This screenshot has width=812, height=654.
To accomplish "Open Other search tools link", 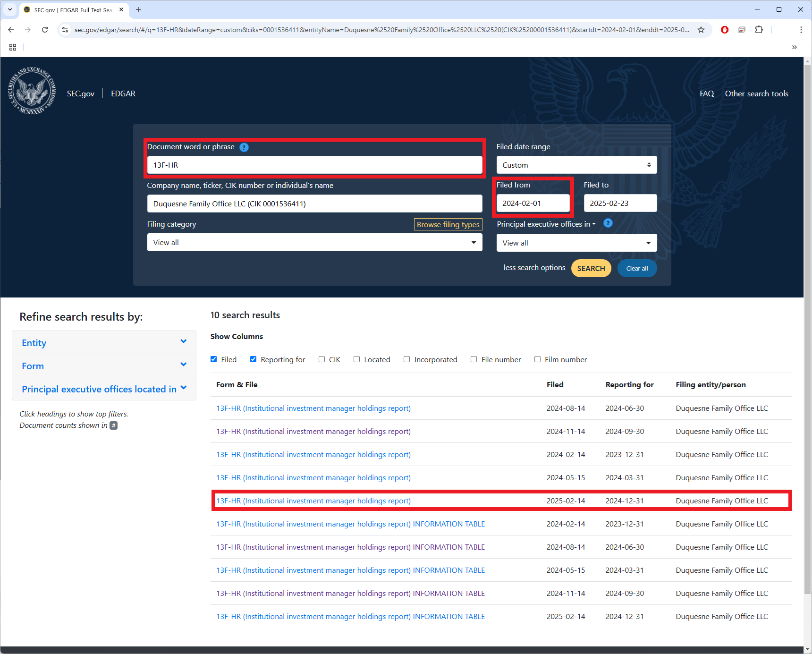I will point(757,93).
